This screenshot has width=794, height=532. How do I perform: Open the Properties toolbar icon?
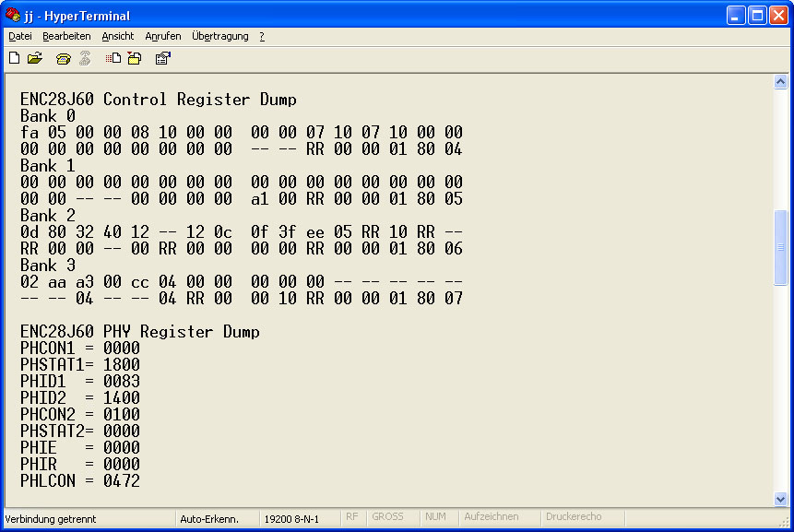click(162, 58)
